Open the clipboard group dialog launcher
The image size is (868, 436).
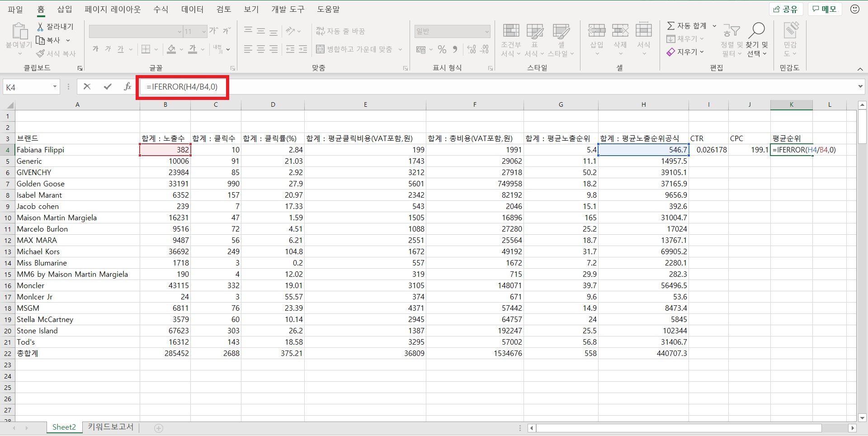pyautogui.click(x=80, y=68)
